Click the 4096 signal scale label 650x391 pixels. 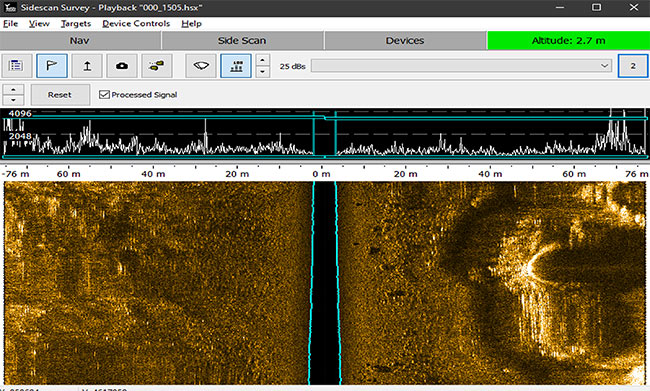point(20,114)
